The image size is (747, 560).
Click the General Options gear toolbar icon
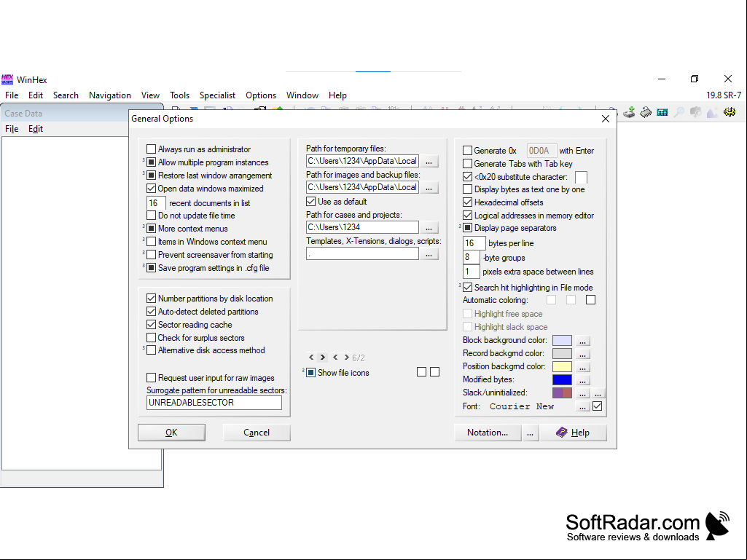tap(730, 112)
